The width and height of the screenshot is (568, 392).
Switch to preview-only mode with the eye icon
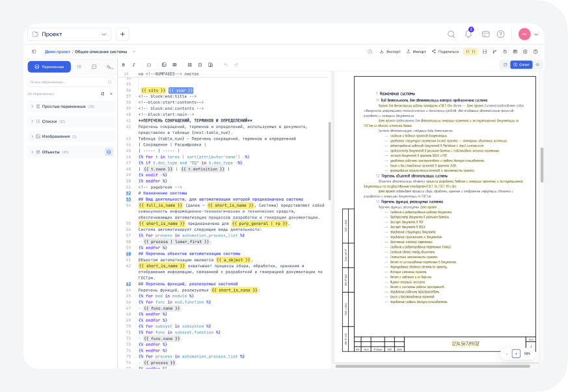click(537, 65)
